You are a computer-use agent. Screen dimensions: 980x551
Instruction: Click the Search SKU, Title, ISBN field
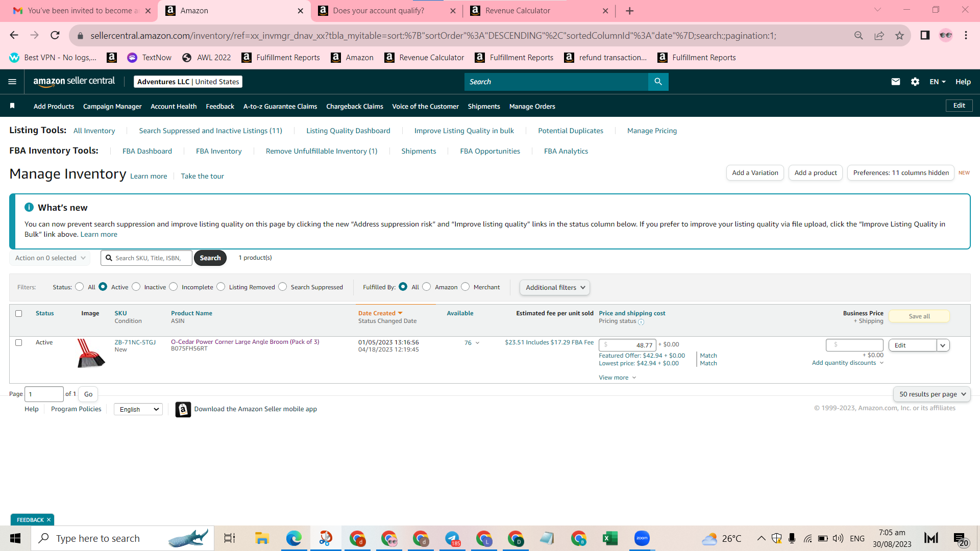click(146, 258)
